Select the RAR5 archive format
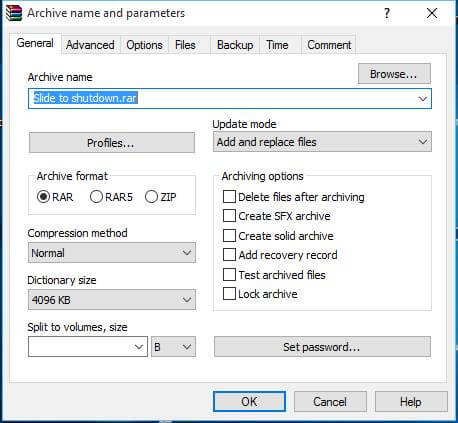458x423 pixels. 96,197
